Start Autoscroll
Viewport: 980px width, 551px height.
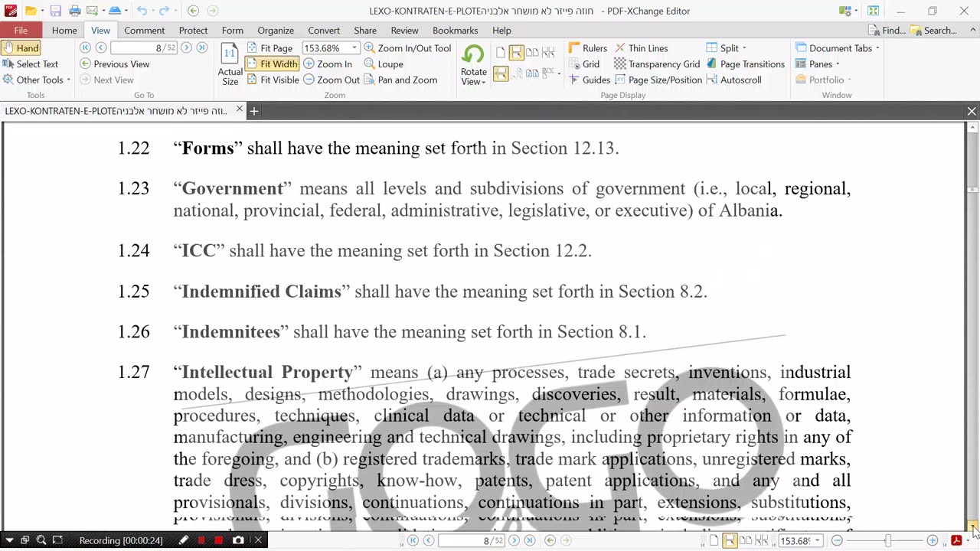733,80
